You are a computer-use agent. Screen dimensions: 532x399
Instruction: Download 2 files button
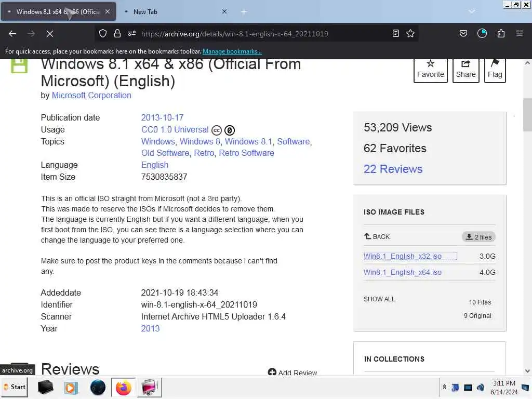coord(478,237)
